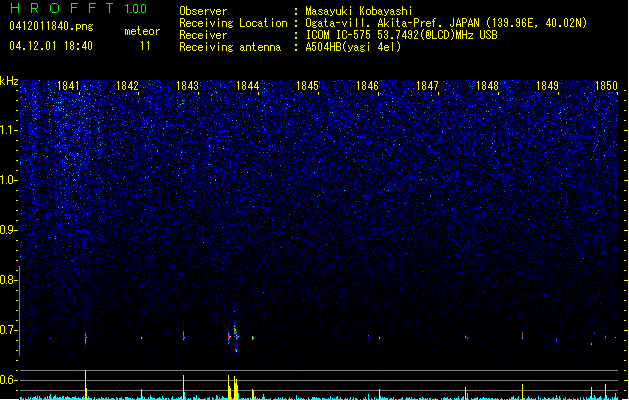The image size is (629, 400).
Task: Click the 1846 time axis marker
Action: click(367, 86)
